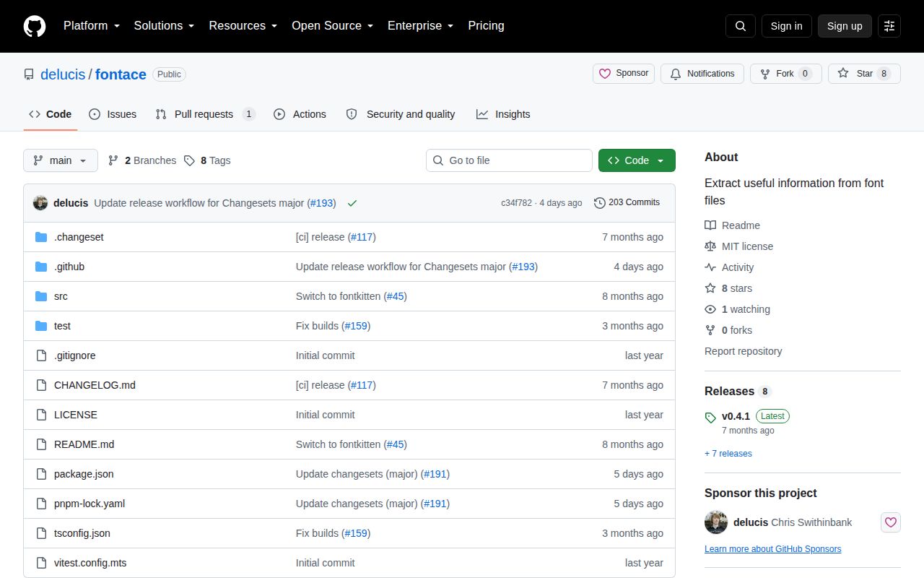Open the .github folder
The image size is (924, 578).
click(x=69, y=267)
